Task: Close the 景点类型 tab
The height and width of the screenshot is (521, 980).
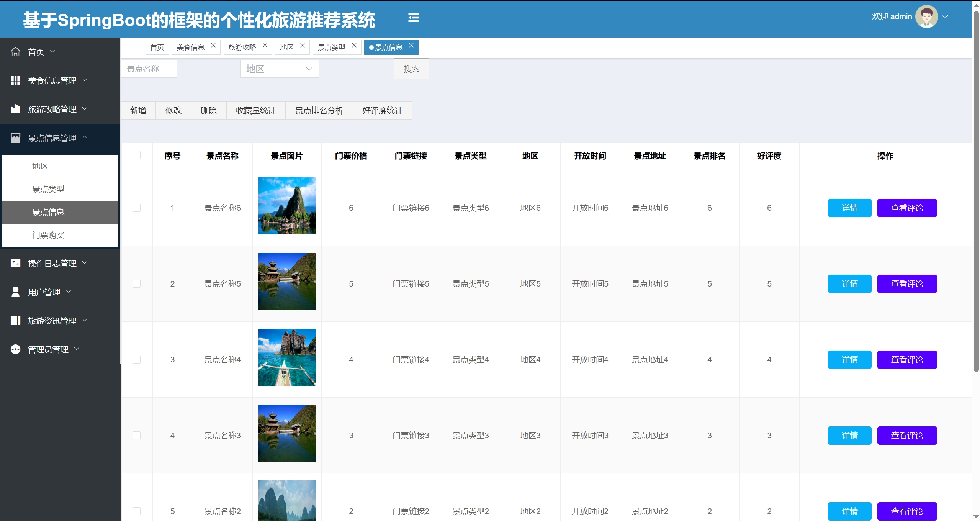Action: (354, 45)
